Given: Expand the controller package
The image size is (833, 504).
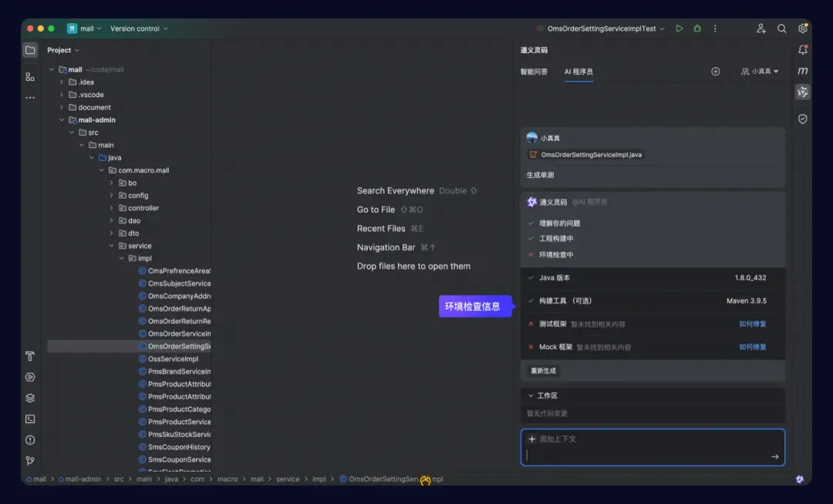Looking at the screenshot, I should [x=112, y=208].
